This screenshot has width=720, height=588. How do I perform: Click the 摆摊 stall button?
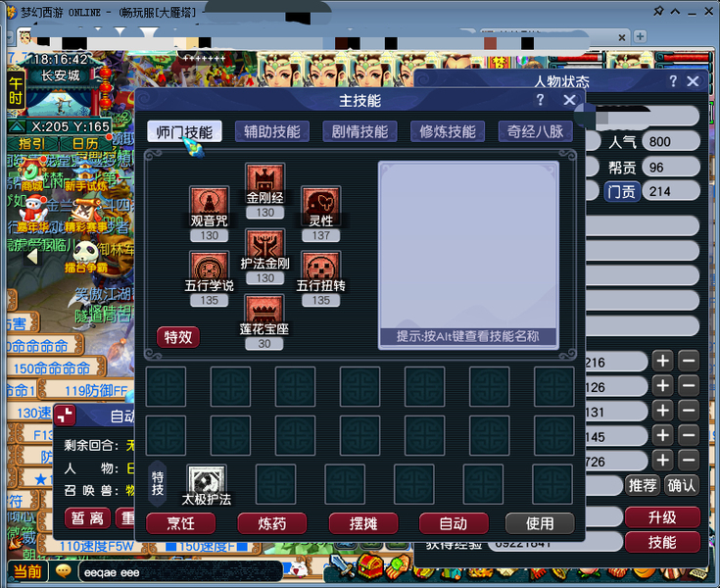(x=363, y=523)
